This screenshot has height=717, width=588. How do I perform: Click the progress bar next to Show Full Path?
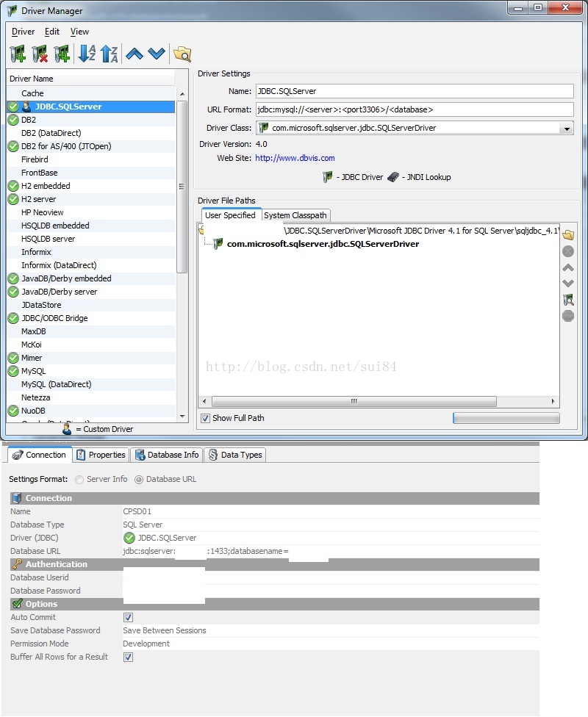506,418
